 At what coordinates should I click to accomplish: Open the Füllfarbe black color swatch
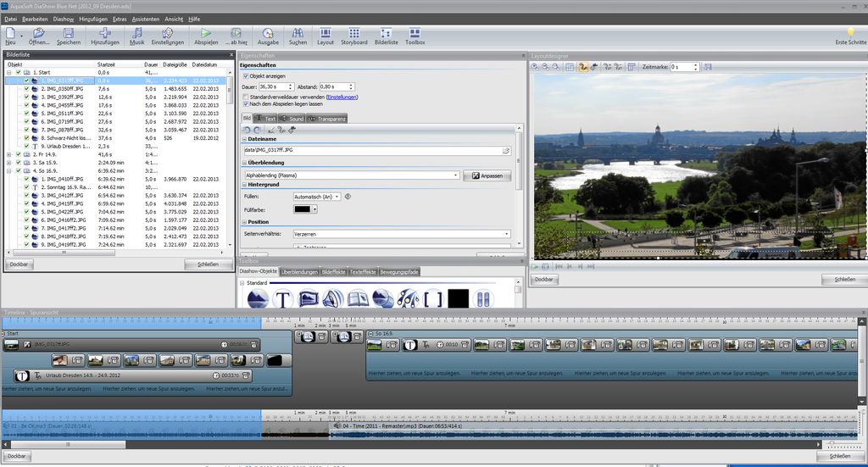303,208
